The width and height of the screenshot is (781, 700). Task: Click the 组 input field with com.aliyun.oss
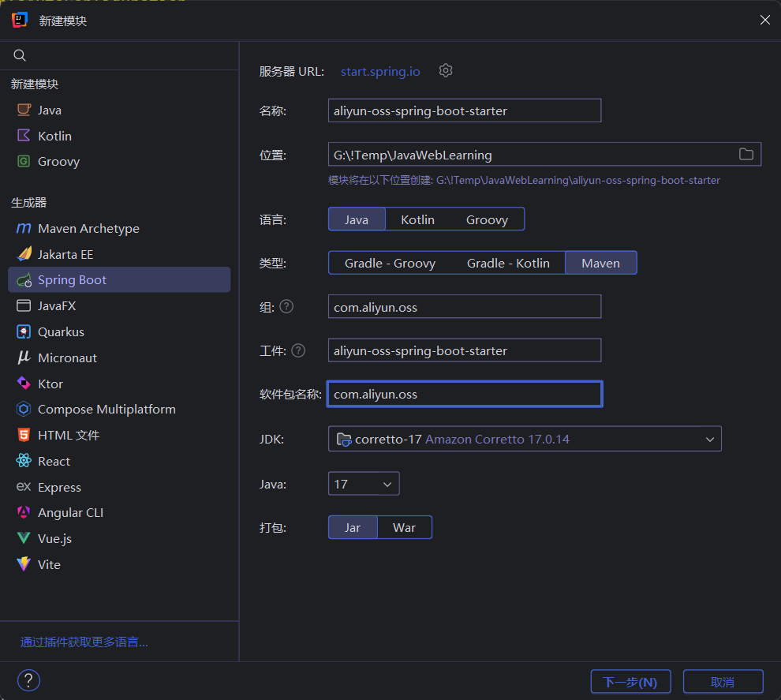point(464,307)
